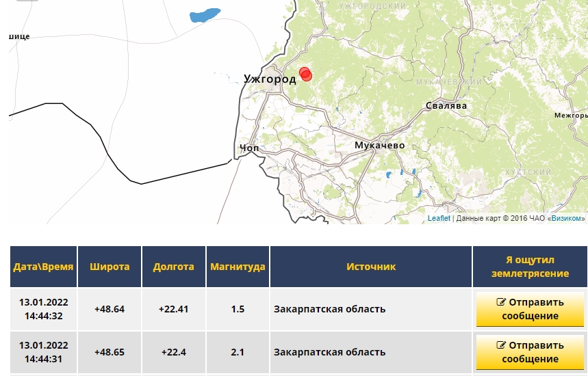The height and width of the screenshot is (376, 588).
Task: Click the Мукачево city label on the map
Action: point(379,146)
